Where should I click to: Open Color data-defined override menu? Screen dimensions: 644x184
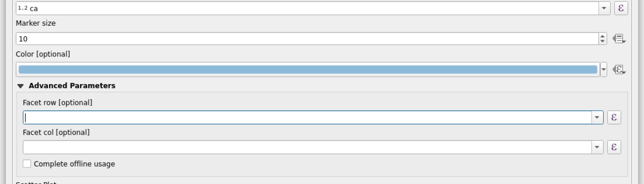(x=619, y=70)
